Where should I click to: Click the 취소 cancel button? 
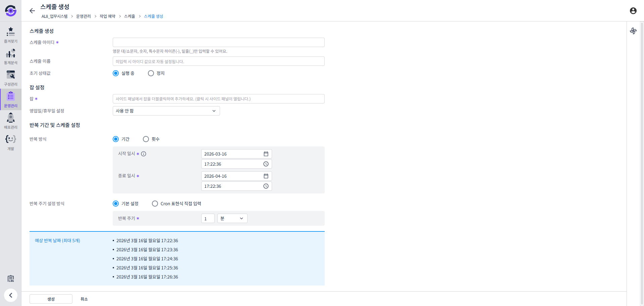84,299
